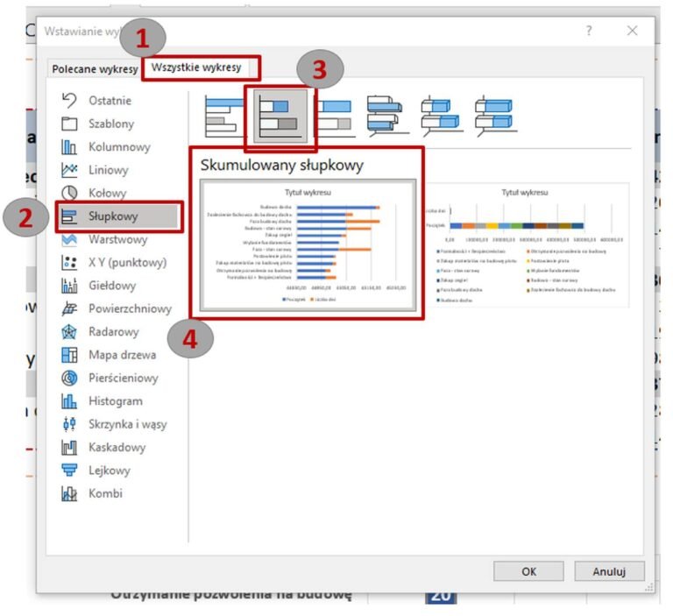673x616 pixels.
Task: Select the second chart preview thumbnail
Action: pos(525,245)
